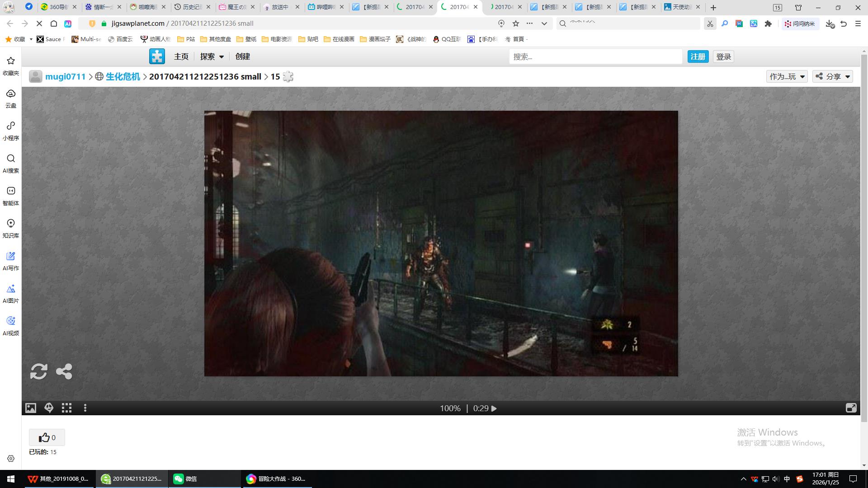The height and width of the screenshot is (488, 868).
Task: Click the share icon on puzzle area
Action: (x=64, y=371)
